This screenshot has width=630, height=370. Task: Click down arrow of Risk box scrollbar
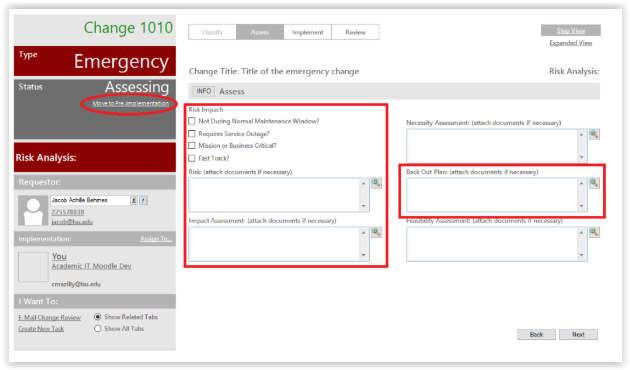coord(364,206)
